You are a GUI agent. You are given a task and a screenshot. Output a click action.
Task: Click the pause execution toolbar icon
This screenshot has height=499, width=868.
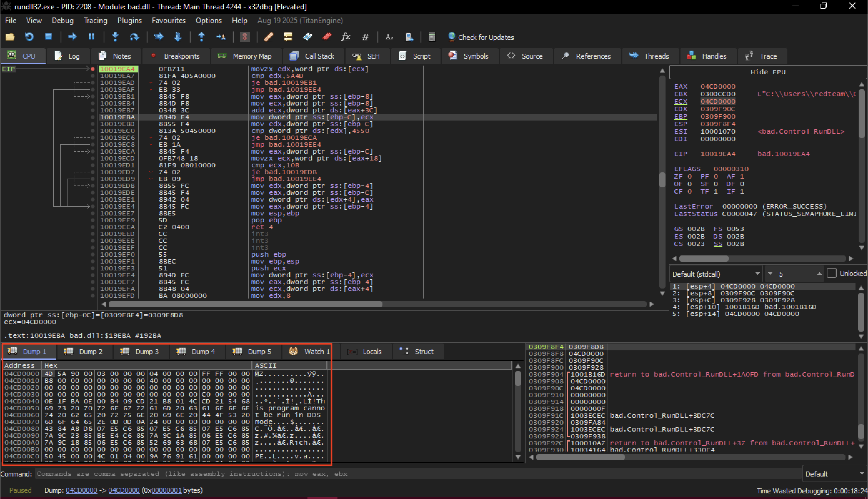92,37
